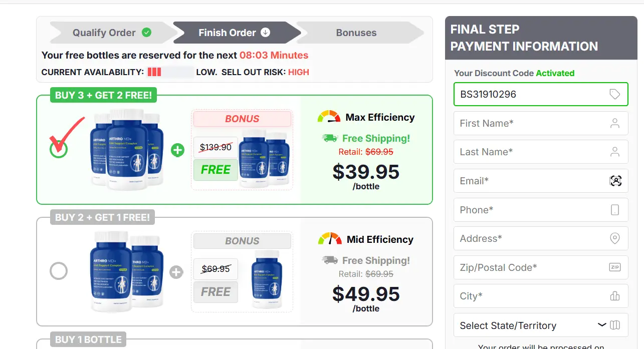Viewport: 644px width, 349px height.
Task: Click the green plus icon beside three bottles
Action: pyautogui.click(x=178, y=150)
